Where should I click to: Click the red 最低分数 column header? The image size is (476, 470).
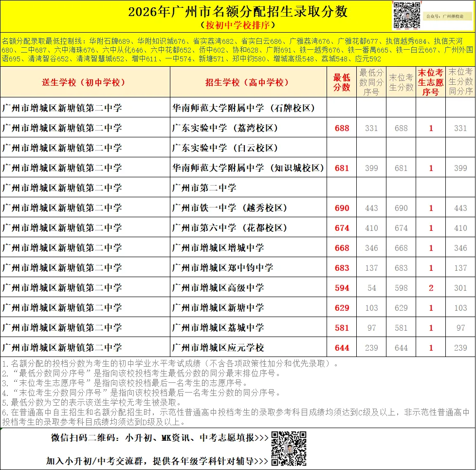(x=342, y=82)
